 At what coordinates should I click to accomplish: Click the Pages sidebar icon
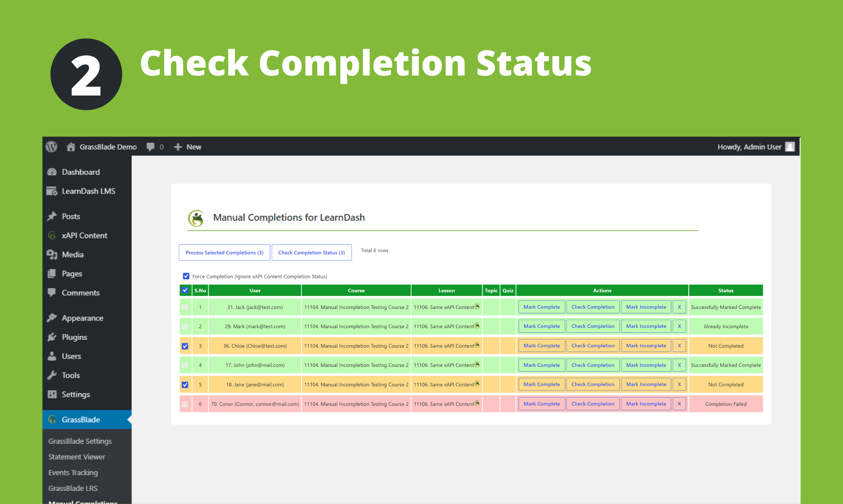[52, 274]
